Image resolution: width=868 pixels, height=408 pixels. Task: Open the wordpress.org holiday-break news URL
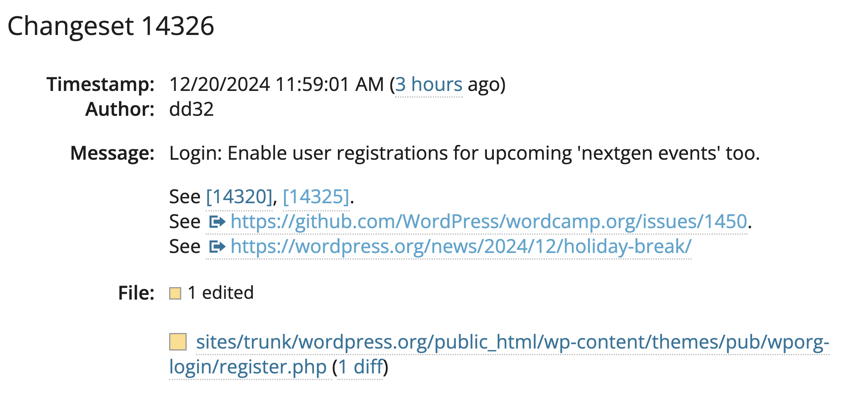coord(461,246)
